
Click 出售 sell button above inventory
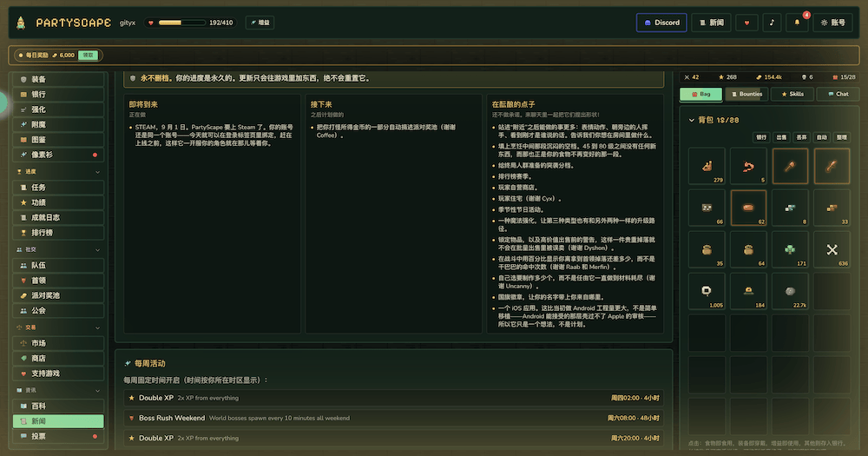[x=782, y=137]
